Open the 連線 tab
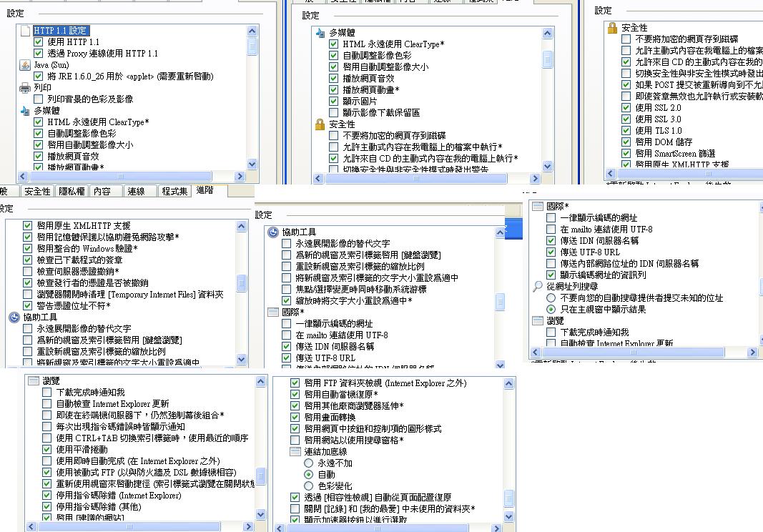The image size is (763, 532). point(136,191)
